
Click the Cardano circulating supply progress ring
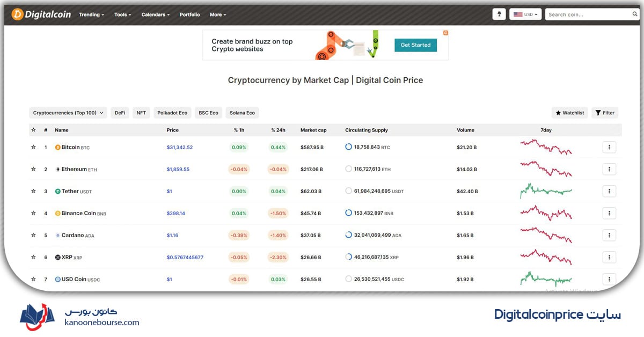pos(349,235)
